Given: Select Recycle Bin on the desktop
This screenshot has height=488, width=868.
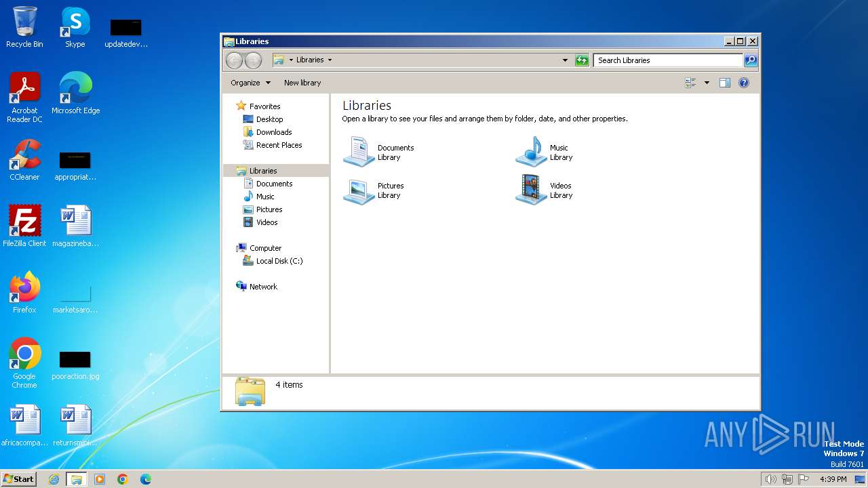Looking at the screenshot, I should coord(24,27).
